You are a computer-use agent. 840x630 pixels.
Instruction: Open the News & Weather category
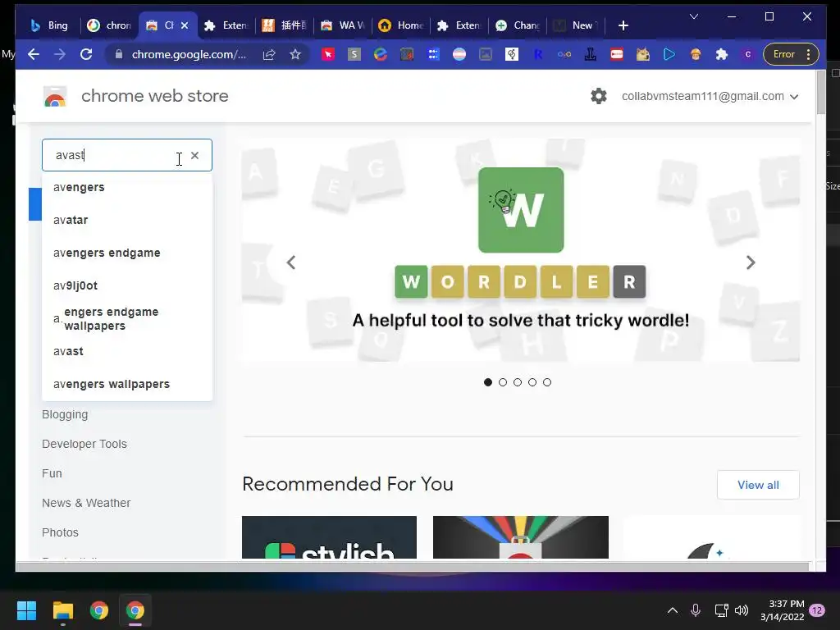(x=86, y=503)
